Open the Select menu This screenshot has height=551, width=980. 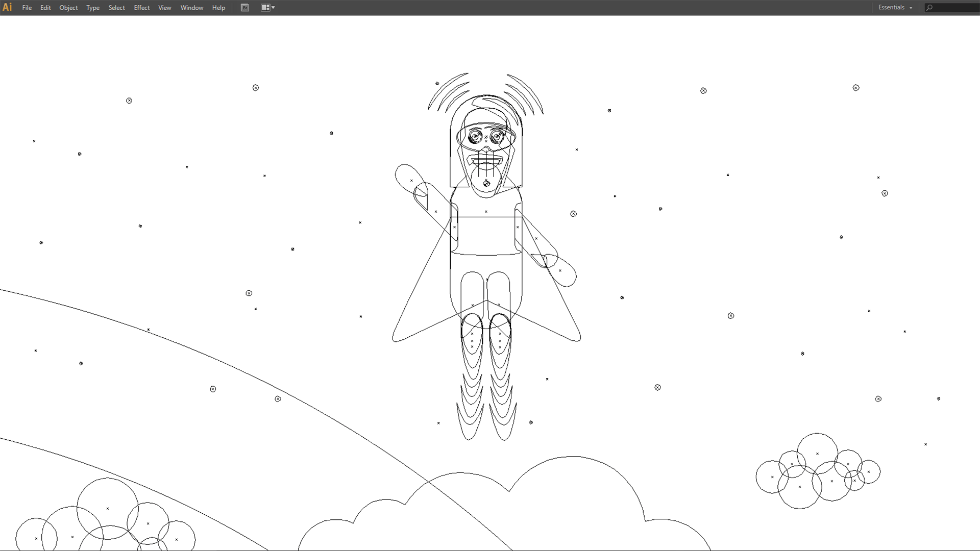tap(116, 8)
